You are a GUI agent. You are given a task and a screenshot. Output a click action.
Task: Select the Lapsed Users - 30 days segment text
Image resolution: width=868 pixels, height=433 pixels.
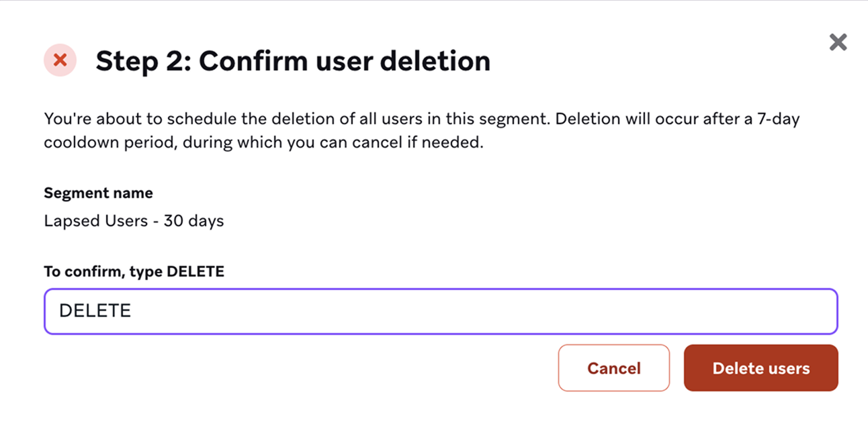pos(134,220)
